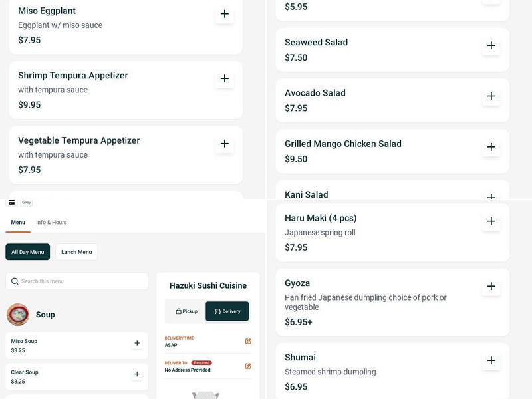Go to the Menu tab
The image size is (532, 399).
tap(18, 223)
